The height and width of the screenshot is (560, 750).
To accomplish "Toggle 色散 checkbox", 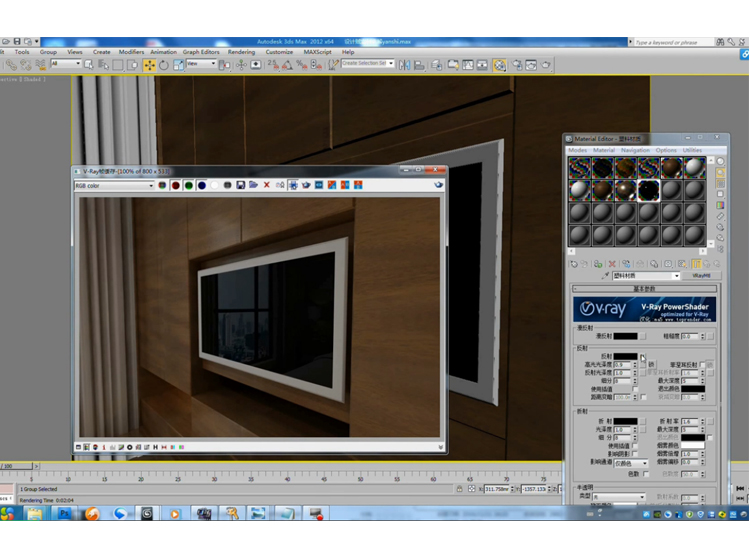I will [646, 474].
